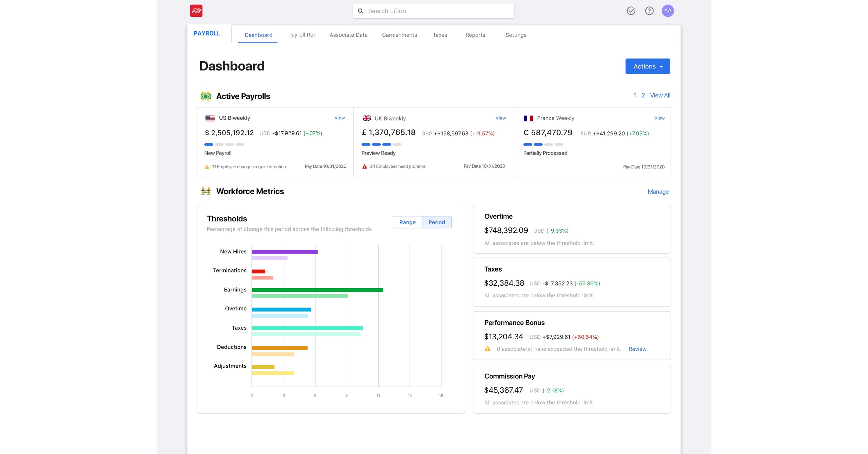
Task: Go to payroll page 2
Action: (643, 95)
